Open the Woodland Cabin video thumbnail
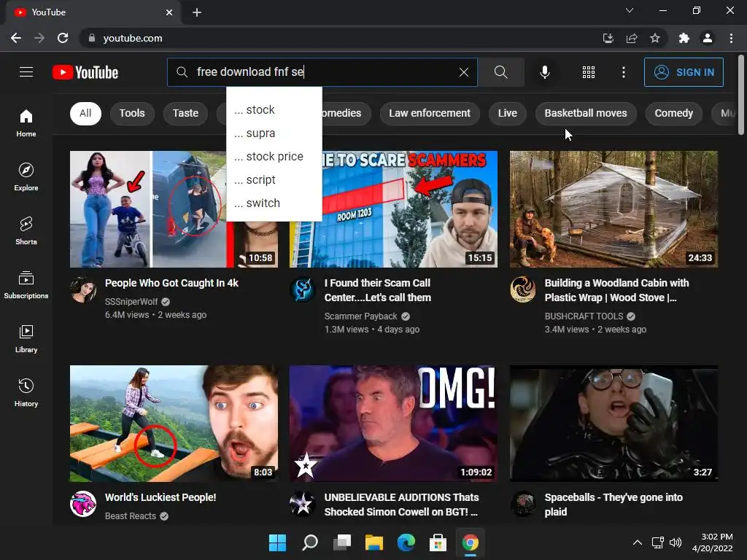The image size is (747, 560). [614, 209]
